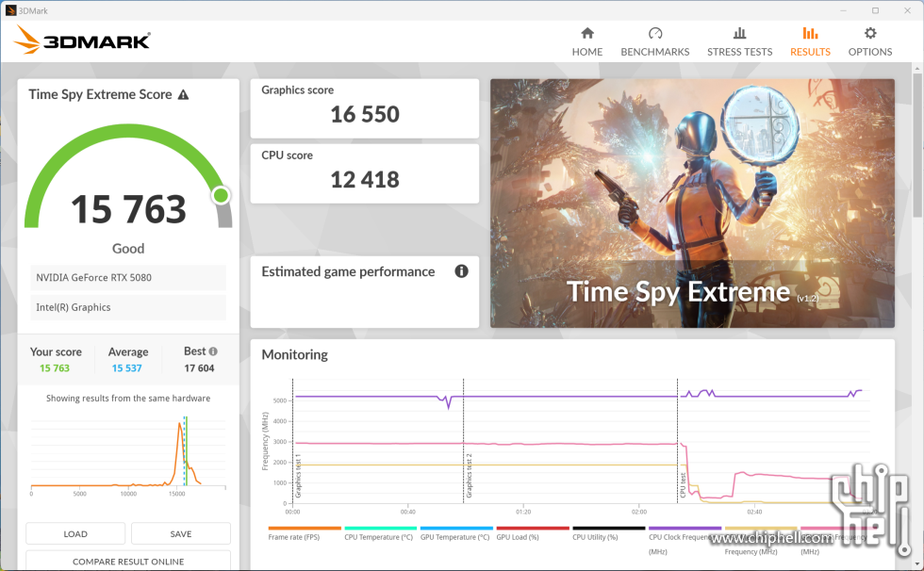Click the Time Spy Extreme banner image
The height and width of the screenshot is (571, 924).
[692, 204]
